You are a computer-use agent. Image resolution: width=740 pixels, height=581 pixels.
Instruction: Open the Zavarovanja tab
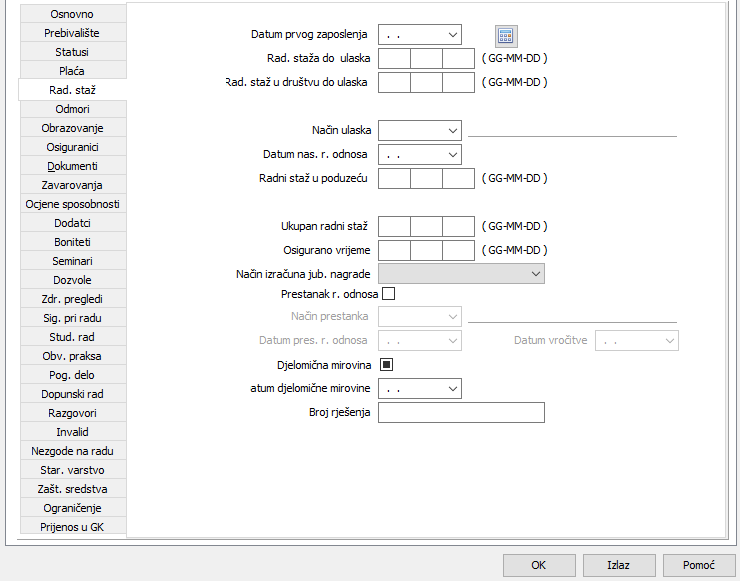[x=72, y=185]
